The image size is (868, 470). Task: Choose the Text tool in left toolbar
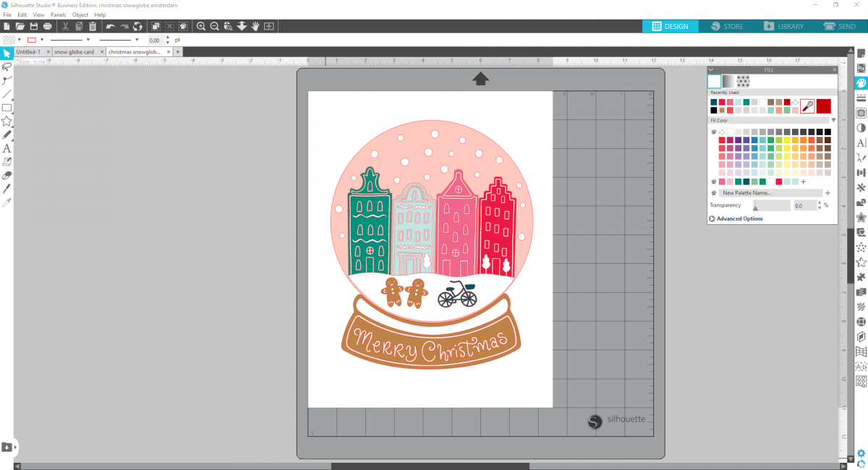click(7, 148)
